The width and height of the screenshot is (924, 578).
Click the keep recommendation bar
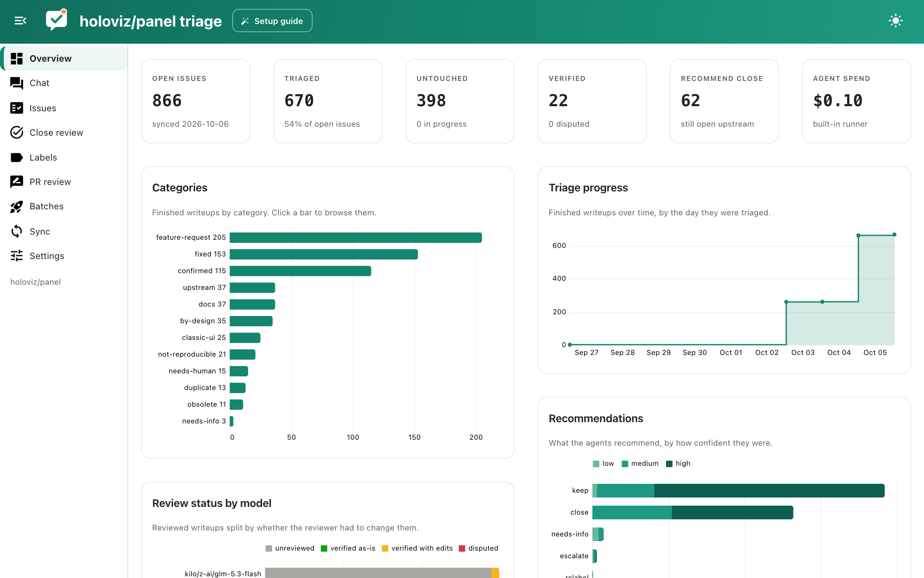(738, 491)
